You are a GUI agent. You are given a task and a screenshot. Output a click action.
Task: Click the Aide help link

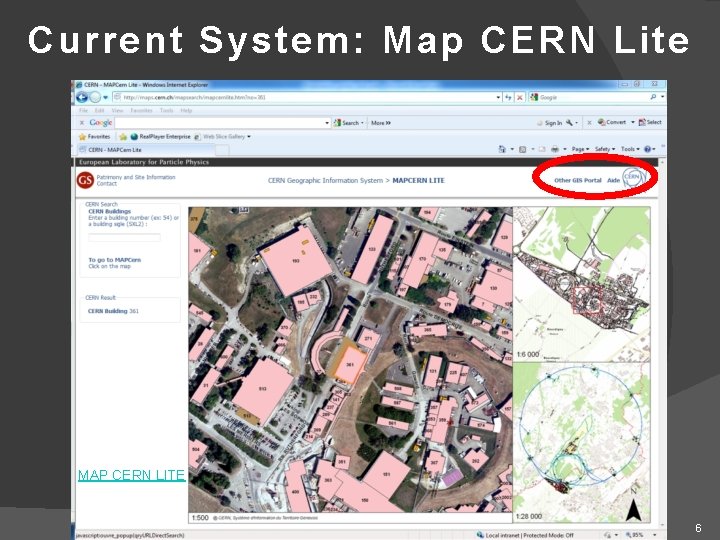click(x=613, y=180)
